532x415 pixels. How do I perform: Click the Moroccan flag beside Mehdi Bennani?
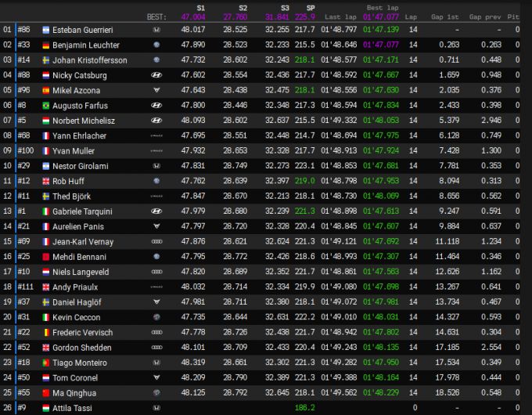pyautogui.click(x=45, y=256)
